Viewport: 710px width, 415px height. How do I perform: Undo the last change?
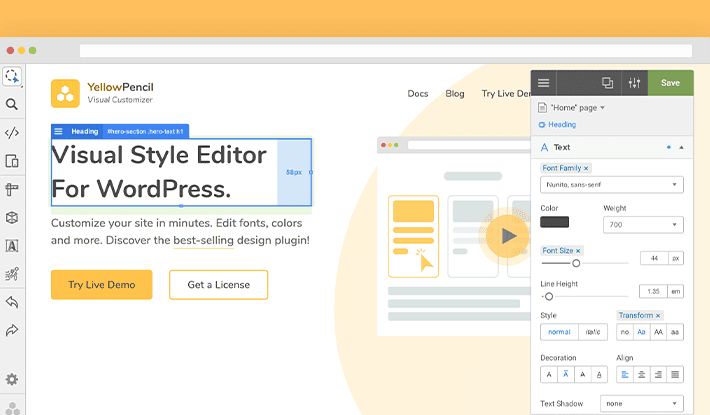coord(12,302)
